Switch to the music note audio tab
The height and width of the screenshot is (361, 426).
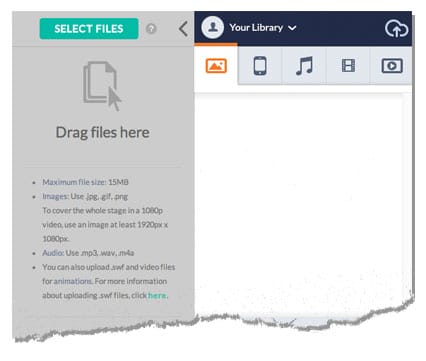point(304,66)
